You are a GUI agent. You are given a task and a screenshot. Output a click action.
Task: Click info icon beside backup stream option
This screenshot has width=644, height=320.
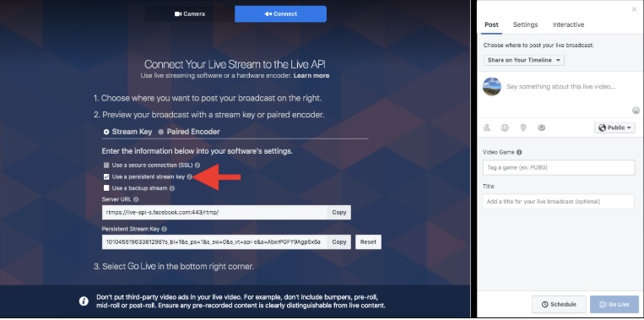pos(172,188)
